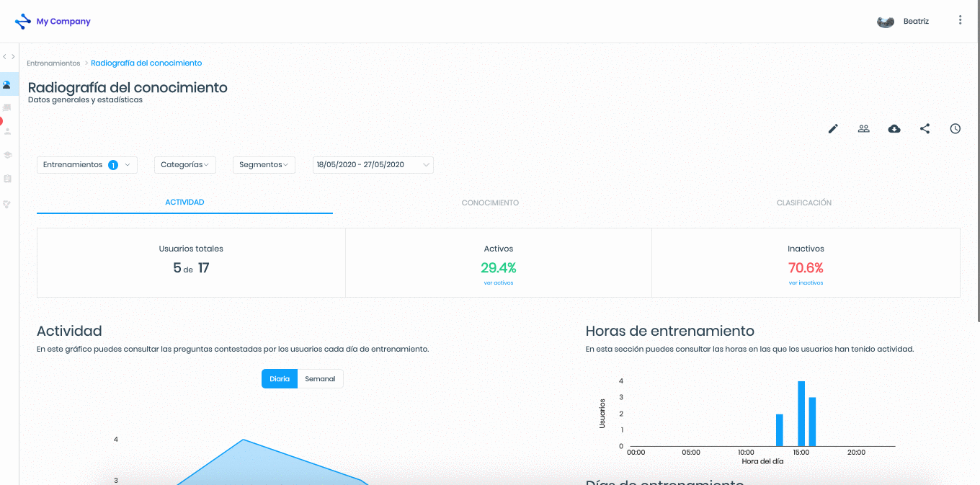Screen dimensions: 980x485
Task: Click the Actividad section heading
Action: coord(69,332)
